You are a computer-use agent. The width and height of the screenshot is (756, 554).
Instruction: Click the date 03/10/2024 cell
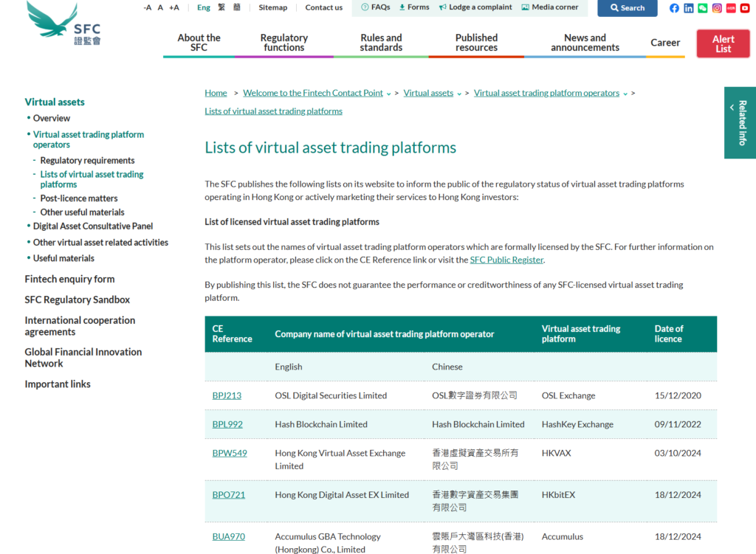678,453
